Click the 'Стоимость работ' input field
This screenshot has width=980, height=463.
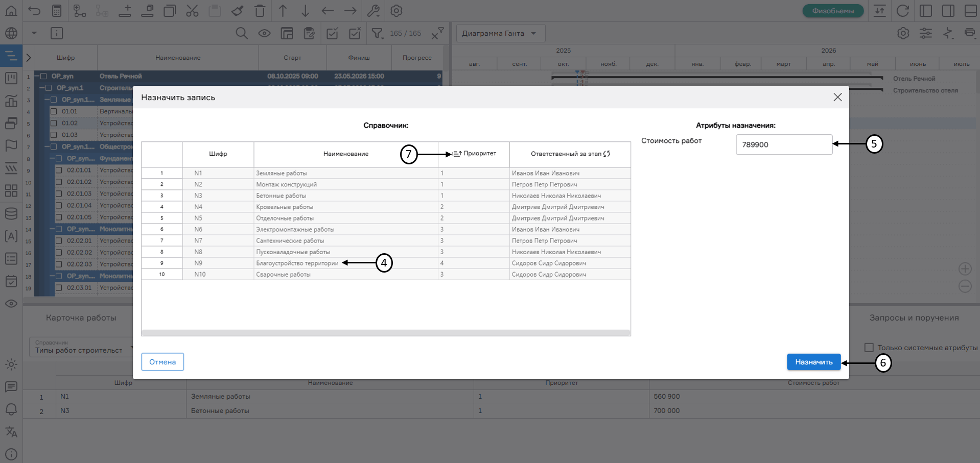783,144
